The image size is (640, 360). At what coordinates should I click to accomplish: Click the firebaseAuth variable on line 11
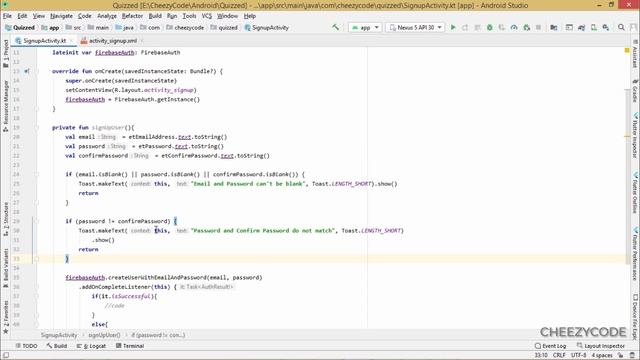click(115, 52)
